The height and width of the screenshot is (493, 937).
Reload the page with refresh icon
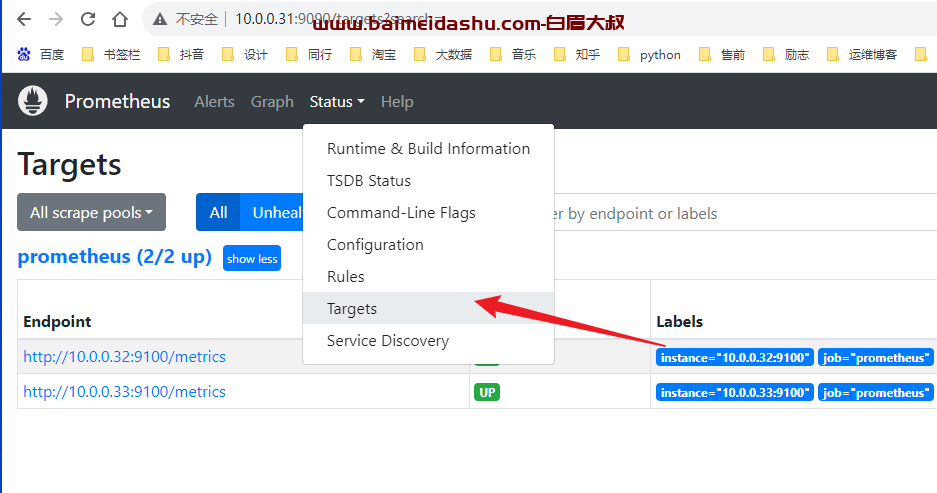point(88,19)
